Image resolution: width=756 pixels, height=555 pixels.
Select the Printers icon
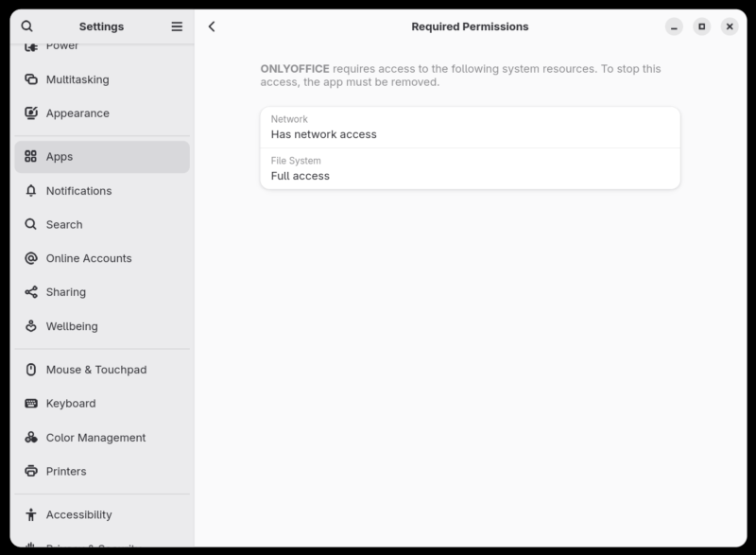point(29,471)
